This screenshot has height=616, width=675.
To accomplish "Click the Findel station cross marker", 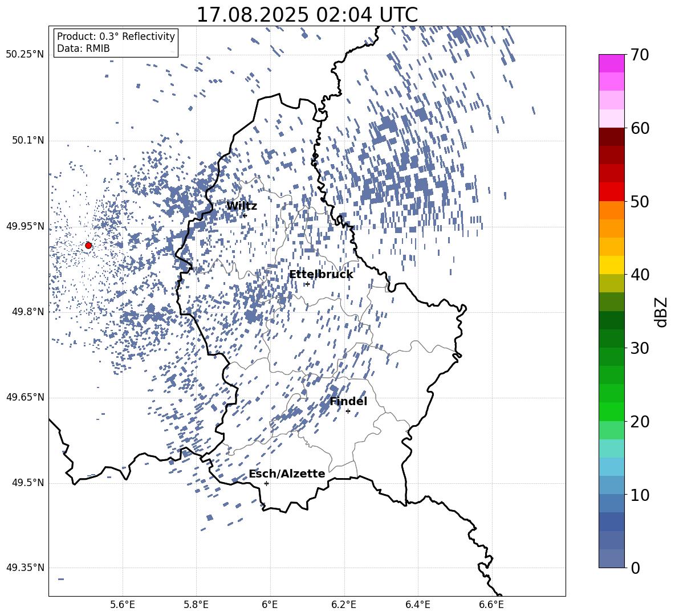I will [348, 411].
